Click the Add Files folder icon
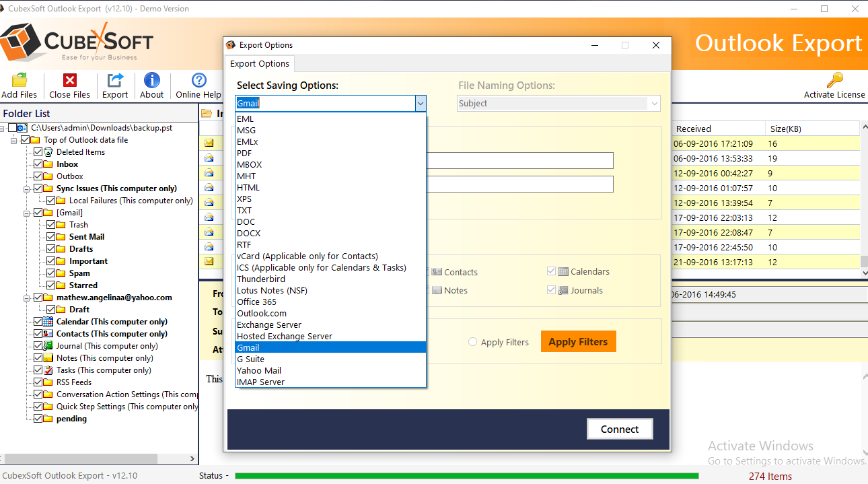This screenshot has height=484, width=868. [x=20, y=81]
